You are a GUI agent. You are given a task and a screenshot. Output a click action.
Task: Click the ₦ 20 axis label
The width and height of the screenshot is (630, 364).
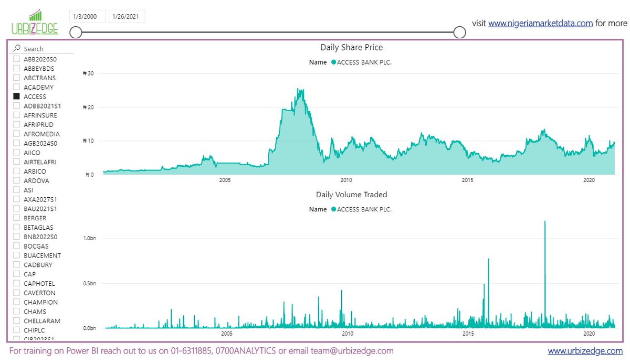pyautogui.click(x=88, y=107)
